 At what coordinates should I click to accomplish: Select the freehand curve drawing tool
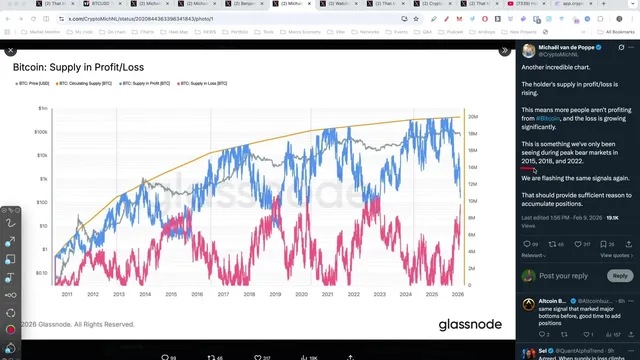coord(10,223)
